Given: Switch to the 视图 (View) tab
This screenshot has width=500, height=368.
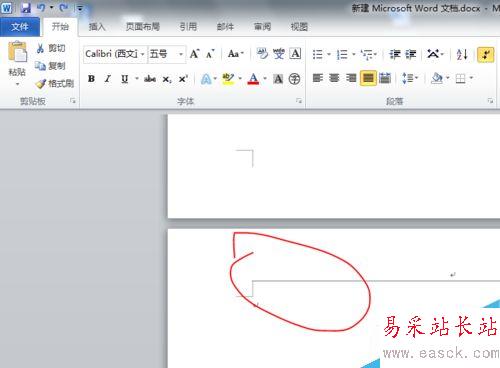Looking at the screenshot, I should 299,26.
